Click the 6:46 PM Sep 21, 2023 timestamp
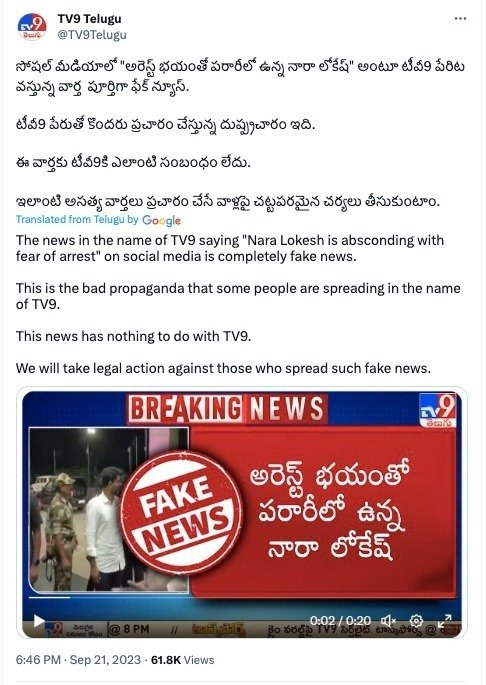Screen dimensions: 486x685 (78, 660)
